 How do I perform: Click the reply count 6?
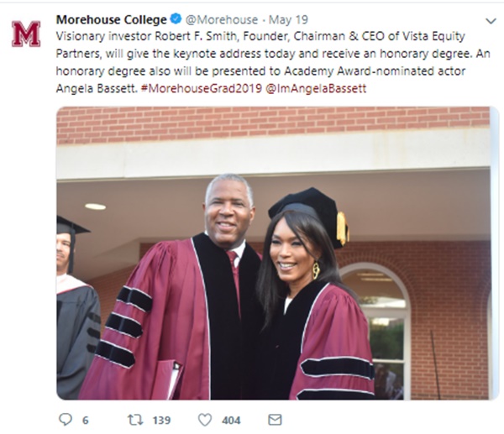[x=85, y=420]
